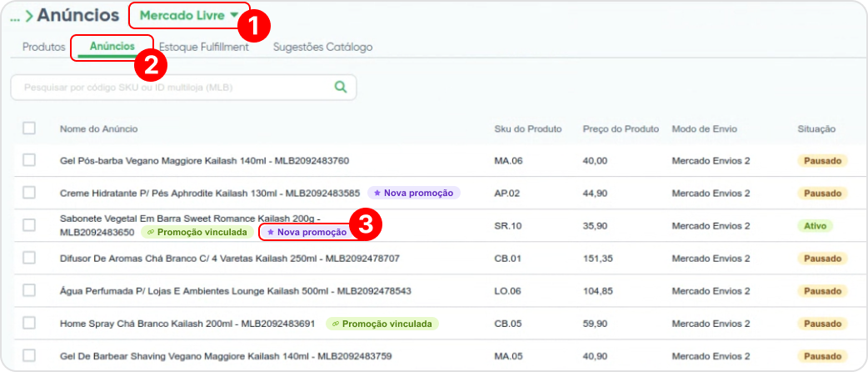Go to the Sugestões Catálogo tab
868x372 pixels.
(322, 47)
